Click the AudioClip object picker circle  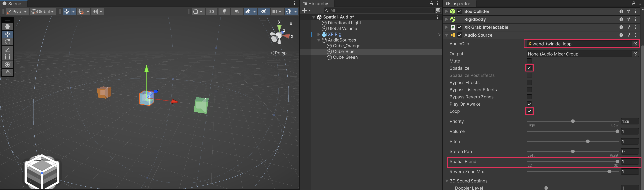tap(635, 44)
